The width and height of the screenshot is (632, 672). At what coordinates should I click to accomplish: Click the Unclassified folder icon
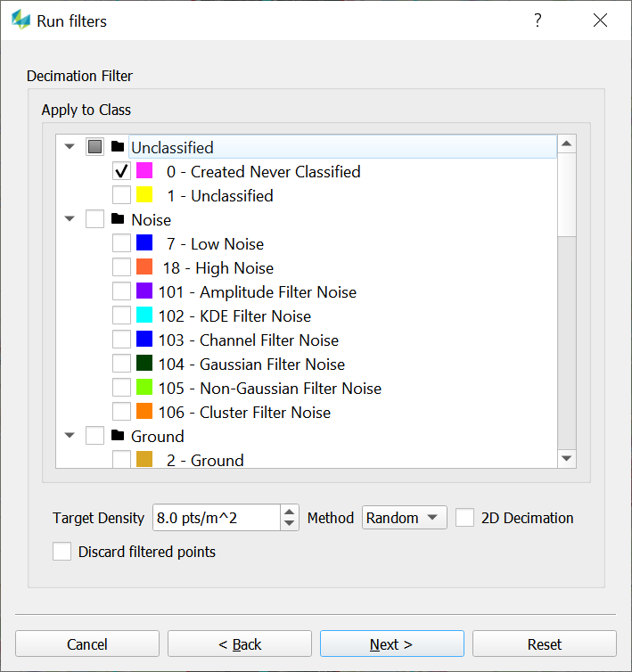117,147
